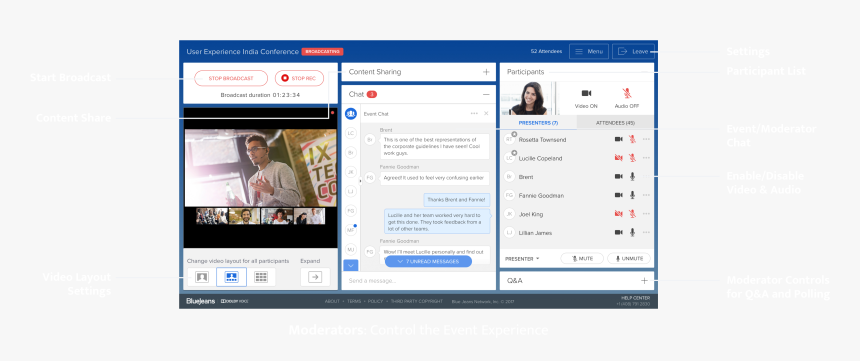Select the Event Chat group icon

coord(351,114)
